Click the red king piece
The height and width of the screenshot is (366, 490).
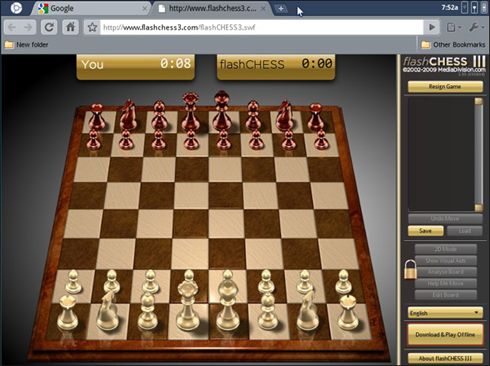[222, 112]
